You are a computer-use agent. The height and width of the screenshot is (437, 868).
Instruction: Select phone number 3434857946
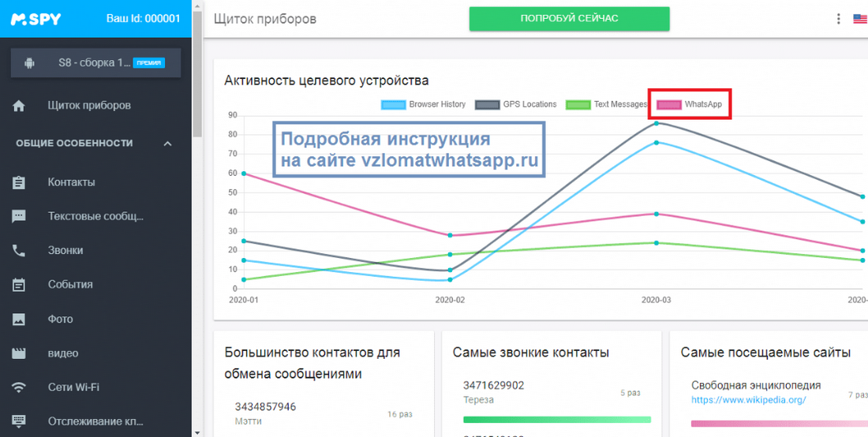(265, 407)
